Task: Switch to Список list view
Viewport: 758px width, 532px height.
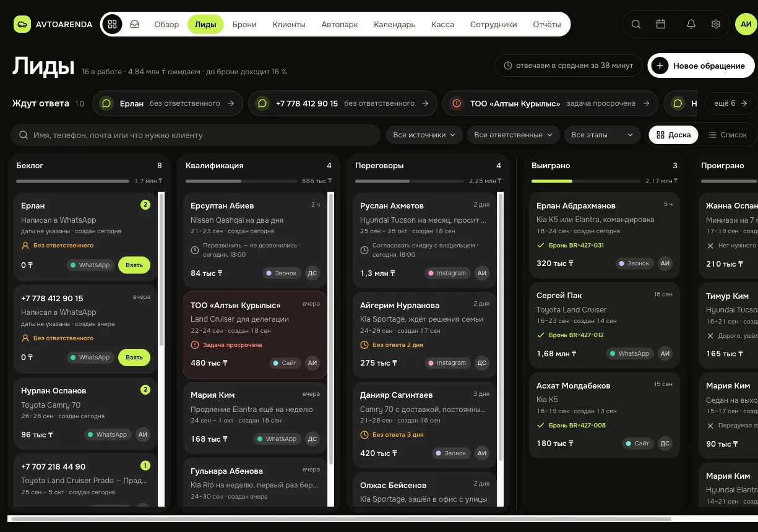Action: (x=727, y=135)
